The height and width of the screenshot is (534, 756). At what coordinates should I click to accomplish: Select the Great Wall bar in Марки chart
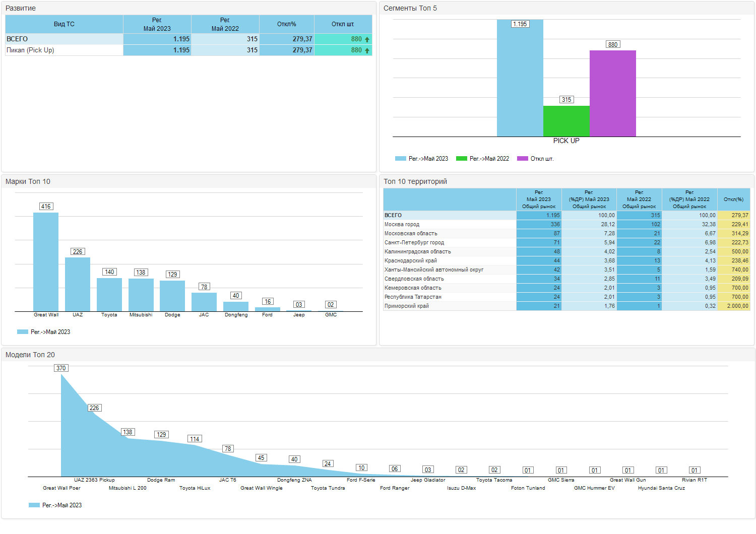click(46, 262)
